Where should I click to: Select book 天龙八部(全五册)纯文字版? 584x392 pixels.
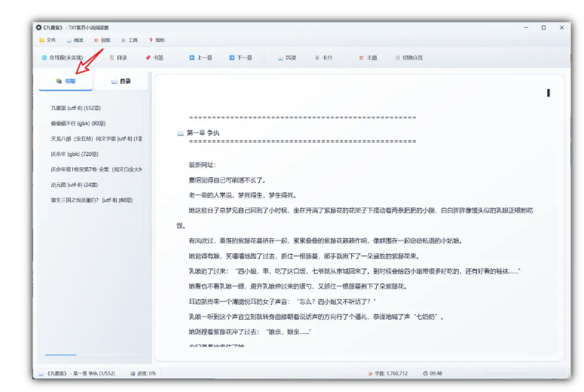tap(96, 139)
